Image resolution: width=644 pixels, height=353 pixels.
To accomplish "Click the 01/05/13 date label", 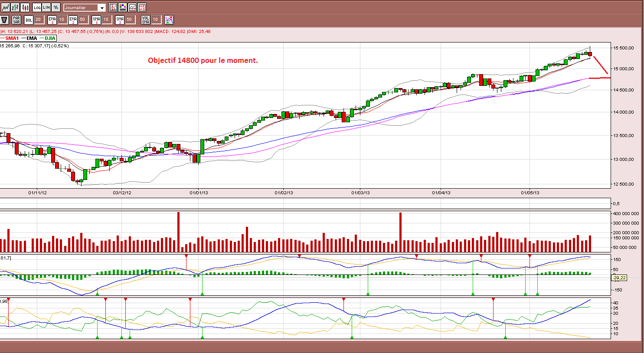I will (x=530, y=193).
